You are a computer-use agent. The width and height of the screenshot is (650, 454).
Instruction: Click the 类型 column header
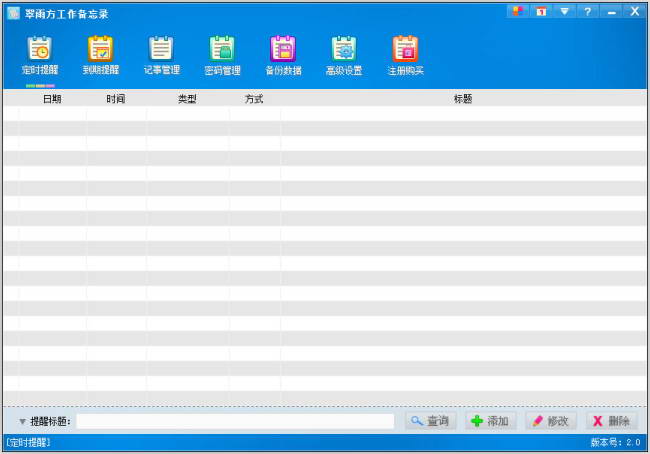point(187,99)
